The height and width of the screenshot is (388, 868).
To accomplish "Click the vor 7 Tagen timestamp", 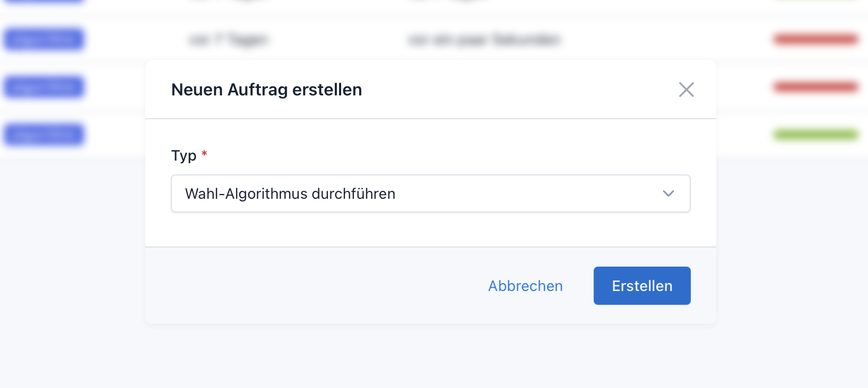I will click(x=229, y=40).
